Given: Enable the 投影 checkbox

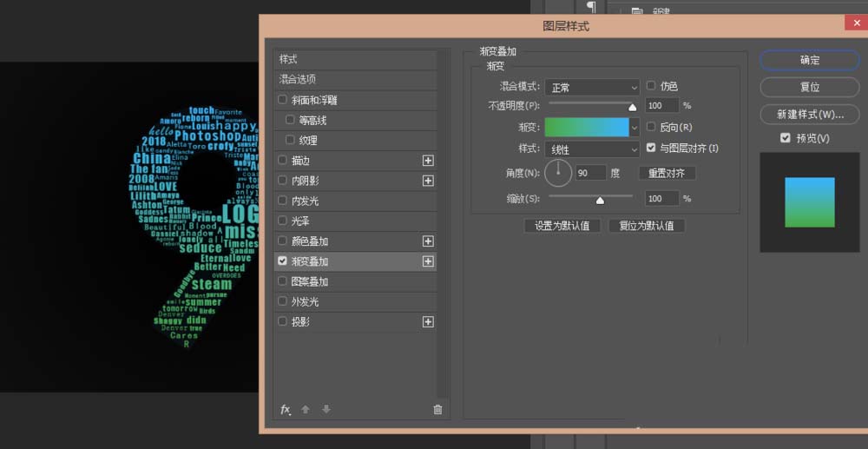Looking at the screenshot, I should click(282, 321).
